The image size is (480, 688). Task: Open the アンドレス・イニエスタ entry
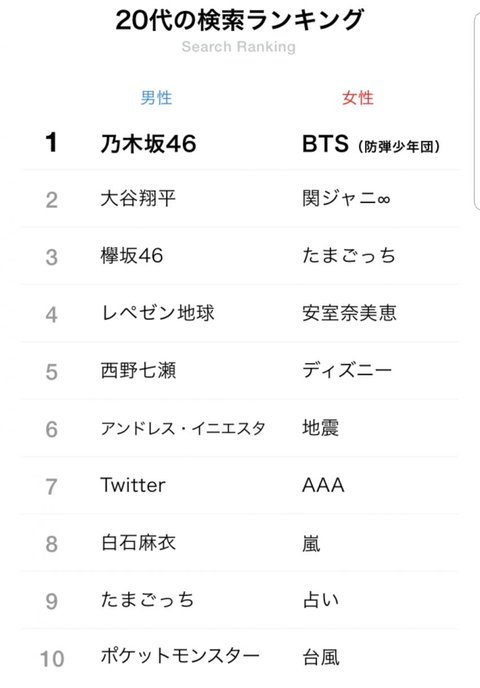click(183, 428)
